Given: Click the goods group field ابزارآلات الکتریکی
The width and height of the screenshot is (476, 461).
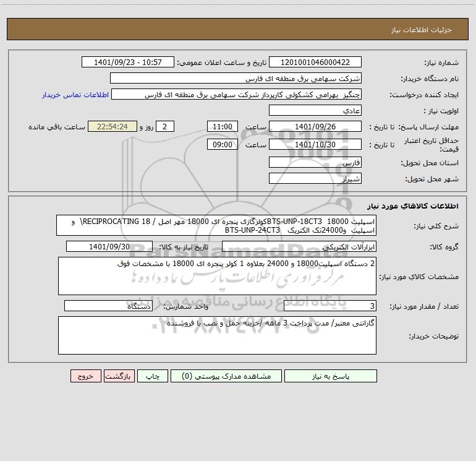Looking at the screenshot, I should (299, 246).
